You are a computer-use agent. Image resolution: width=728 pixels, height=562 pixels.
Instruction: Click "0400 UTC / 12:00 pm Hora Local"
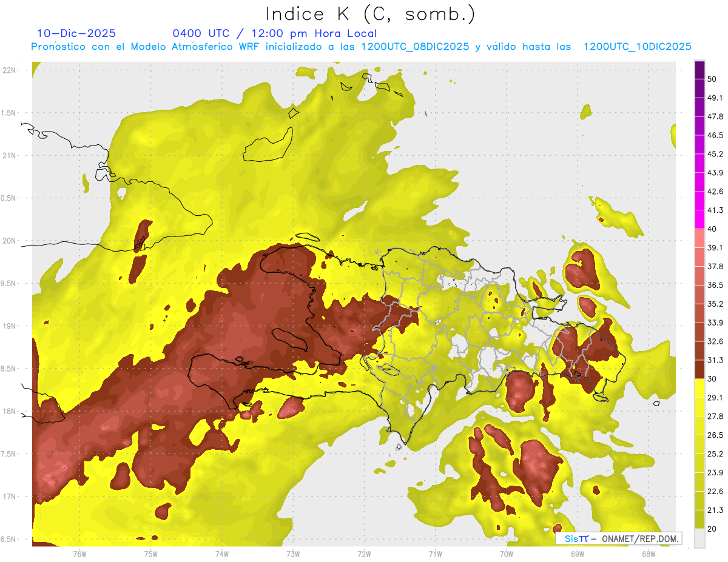click(275, 34)
